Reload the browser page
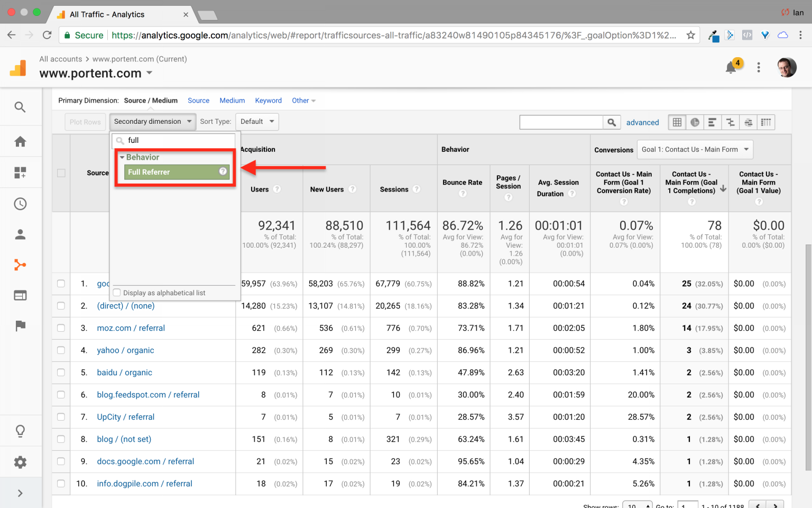Viewport: 812px width, 508px height. 47,35
